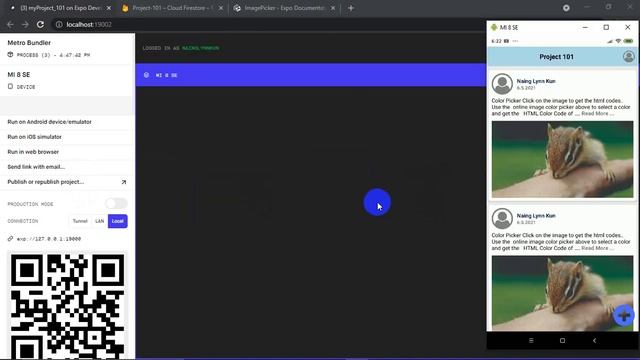Screen dimensions: 640x360
Task: Close the myProject_101 Expo tab
Action: pyautogui.click(x=109, y=8)
